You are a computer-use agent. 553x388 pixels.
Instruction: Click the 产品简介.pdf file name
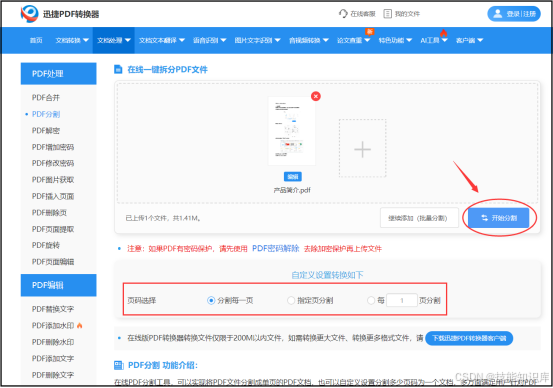pos(292,190)
